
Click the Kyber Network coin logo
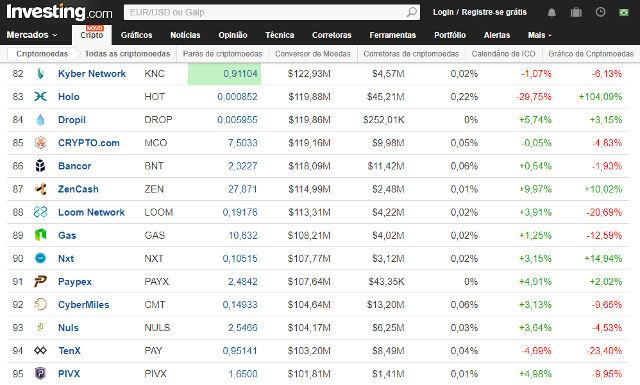40,73
